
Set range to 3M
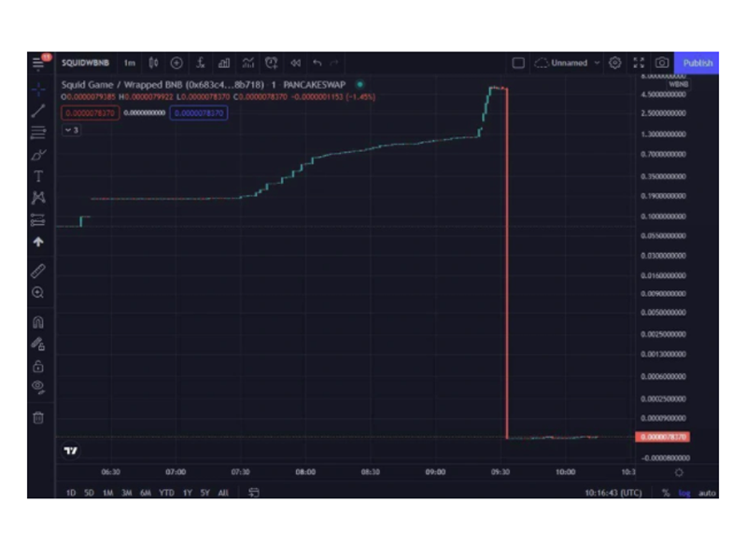[127, 493]
